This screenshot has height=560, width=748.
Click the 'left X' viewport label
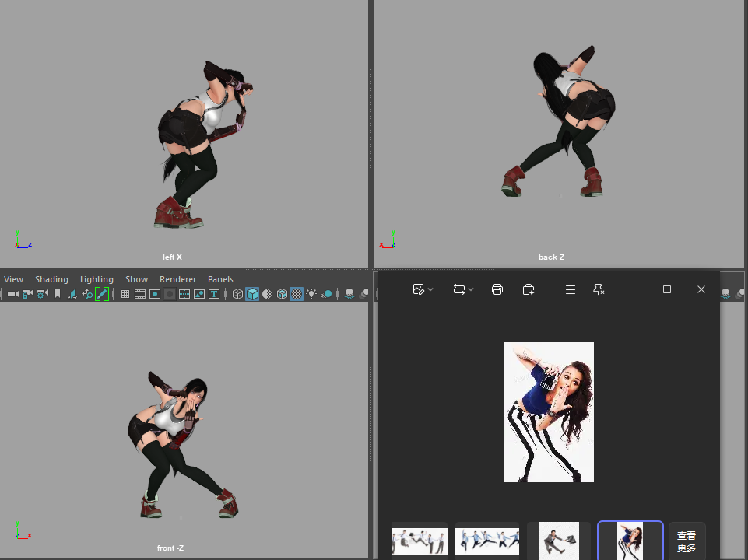(172, 257)
